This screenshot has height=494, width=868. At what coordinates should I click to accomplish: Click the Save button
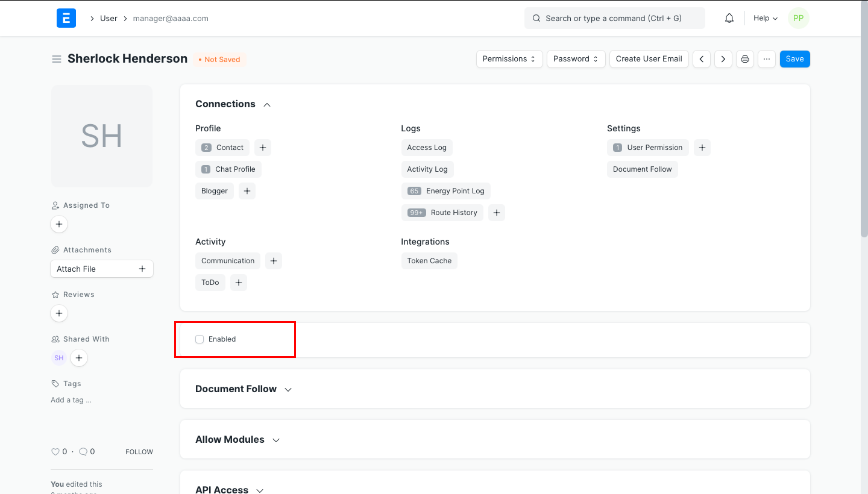pyautogui.click(x=794, y=59)
